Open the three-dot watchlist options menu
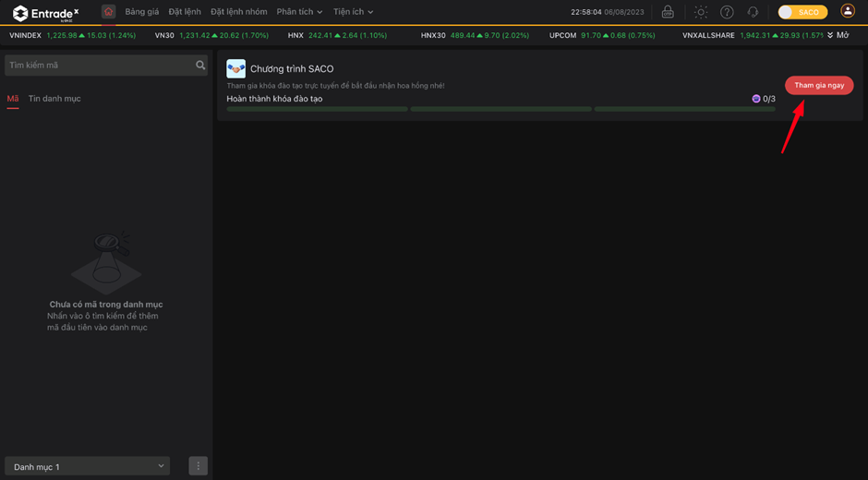868x480 pixels. [x=198, y=466]
